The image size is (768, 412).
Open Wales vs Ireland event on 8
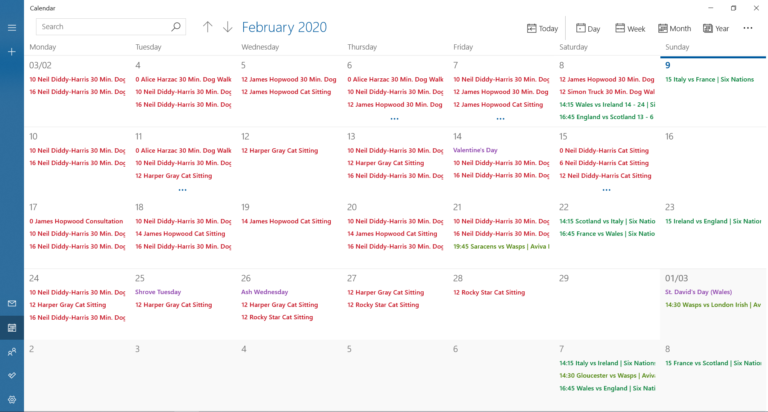607,104
